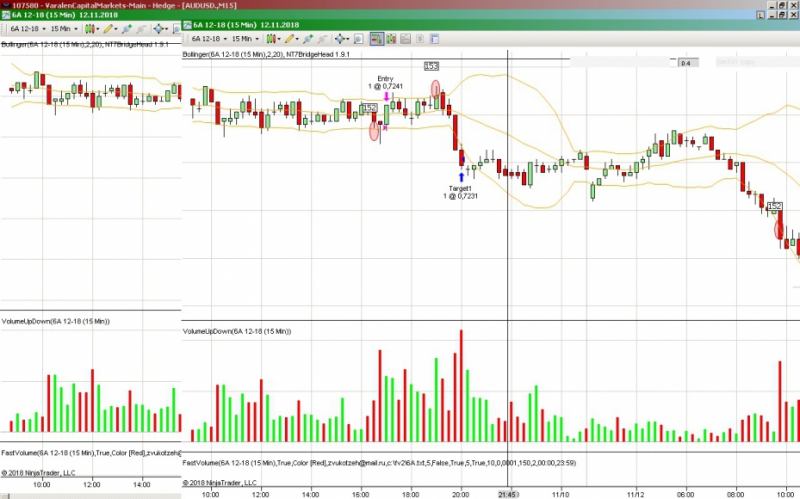Click the Entry 1 @ 0,7241 execution marker
800x499 pixels.
pyautogui.click(x=385, y=83)
